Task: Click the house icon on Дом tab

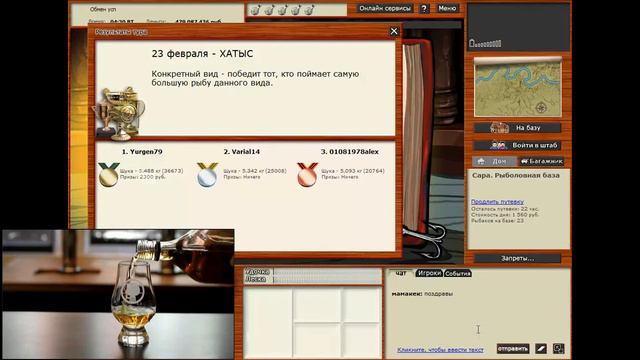Action: [x=481, y=161]
